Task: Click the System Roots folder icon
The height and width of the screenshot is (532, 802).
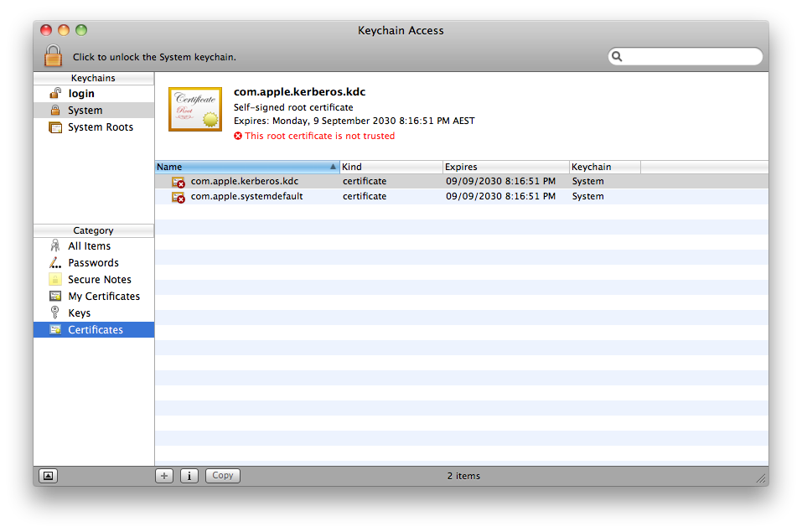Action: tap(55, 127)
